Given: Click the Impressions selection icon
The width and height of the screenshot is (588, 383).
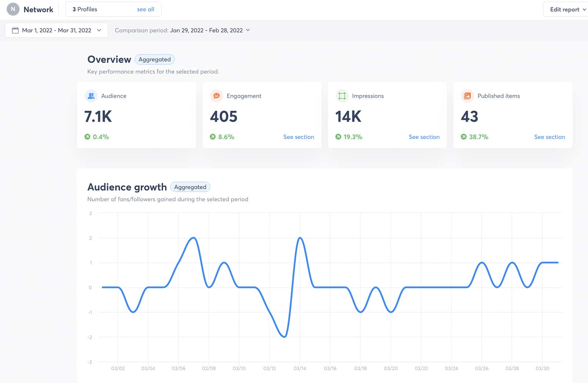Looking at the screenshot, I should [x=342, y=96].
